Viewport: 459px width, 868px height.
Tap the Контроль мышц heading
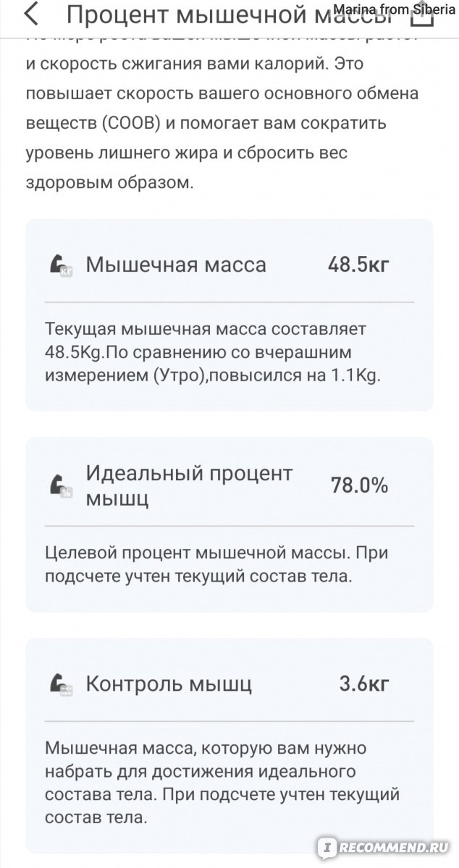(169, 684)
